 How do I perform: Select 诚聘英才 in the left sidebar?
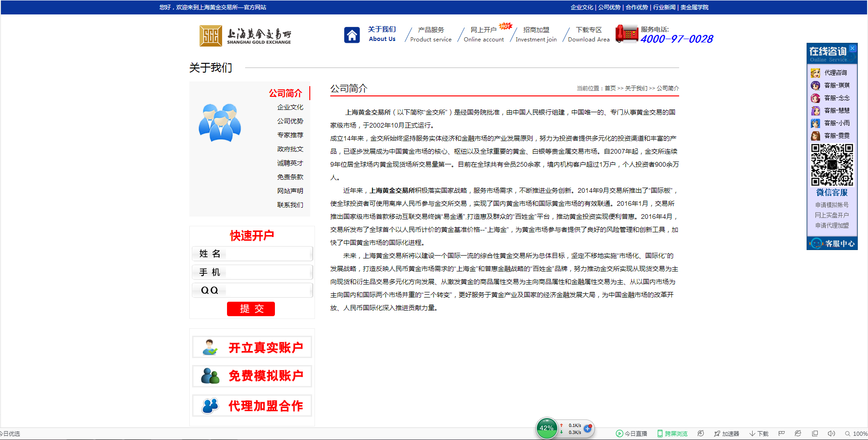(290, 163)
